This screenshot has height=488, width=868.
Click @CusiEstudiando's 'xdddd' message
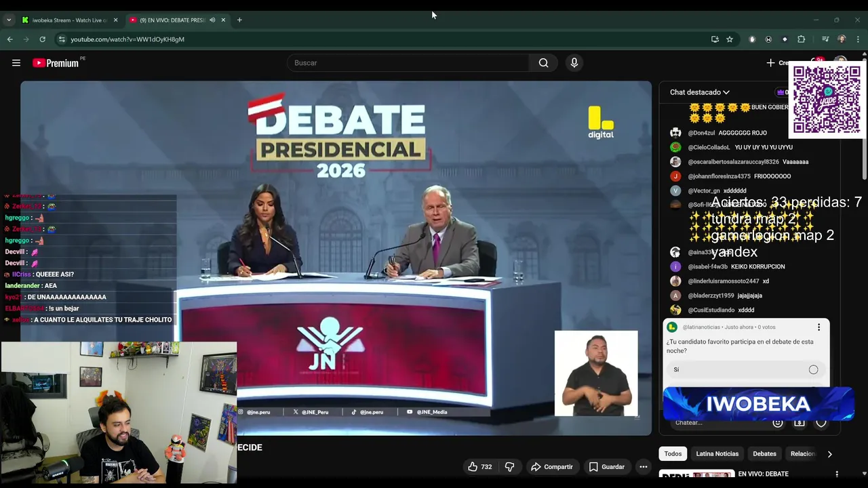click(x=746, y=310)
